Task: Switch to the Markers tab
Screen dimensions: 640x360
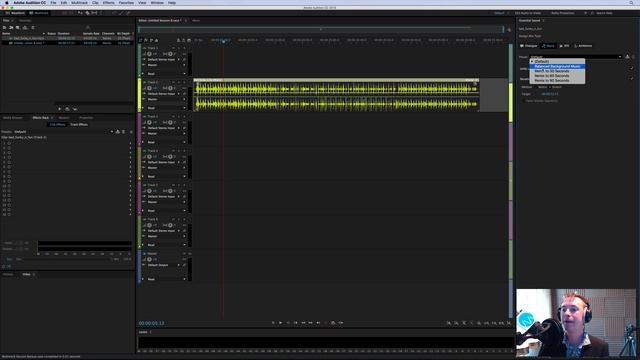Action: pos(64,118)
